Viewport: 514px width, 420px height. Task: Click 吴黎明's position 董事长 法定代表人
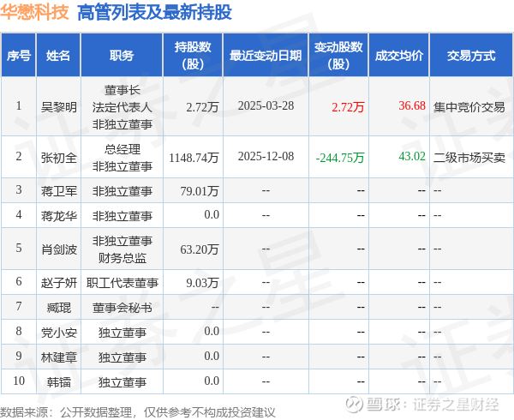[122, 99]
